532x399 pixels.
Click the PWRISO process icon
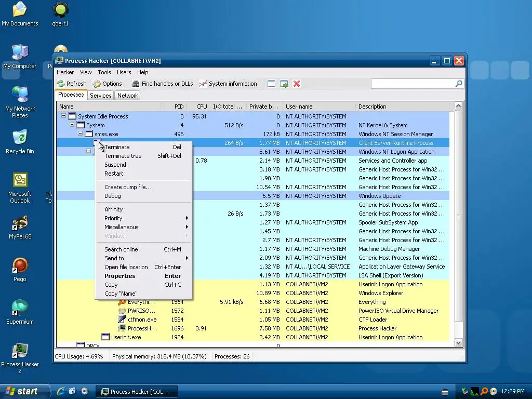pyautogui.click(x=122, y=311)
